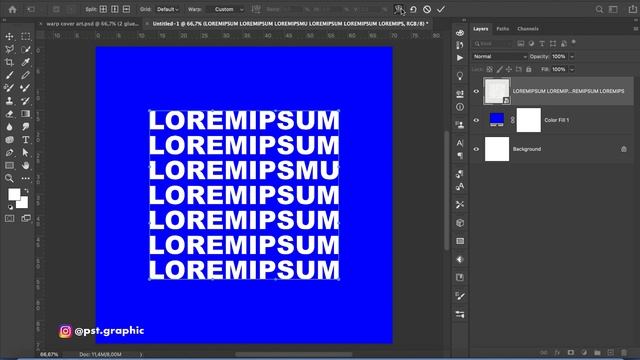Toggle lock position
Viewport: 640px width, 360px height.
[x=509, y=69]
